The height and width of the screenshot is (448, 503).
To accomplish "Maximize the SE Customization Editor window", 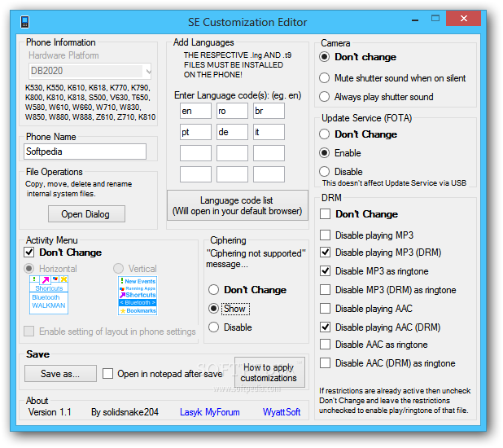I will tap(435, 19).
